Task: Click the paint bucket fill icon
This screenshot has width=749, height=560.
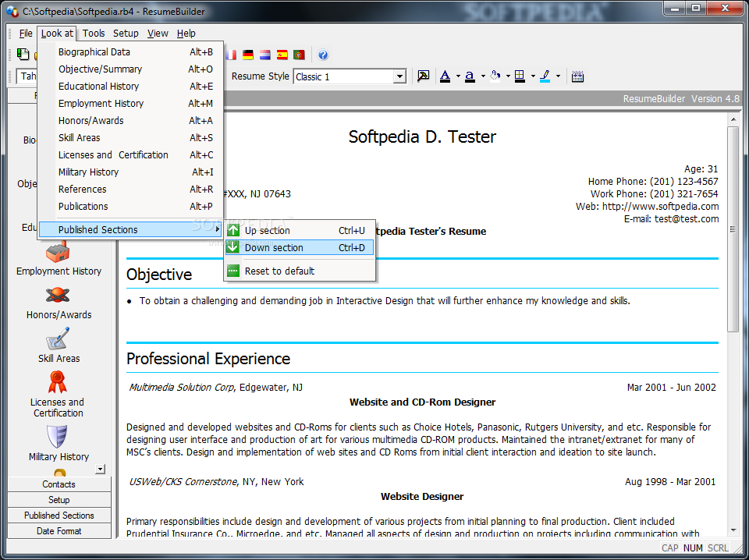Action: pyautogui.click(x=495, y=76)
